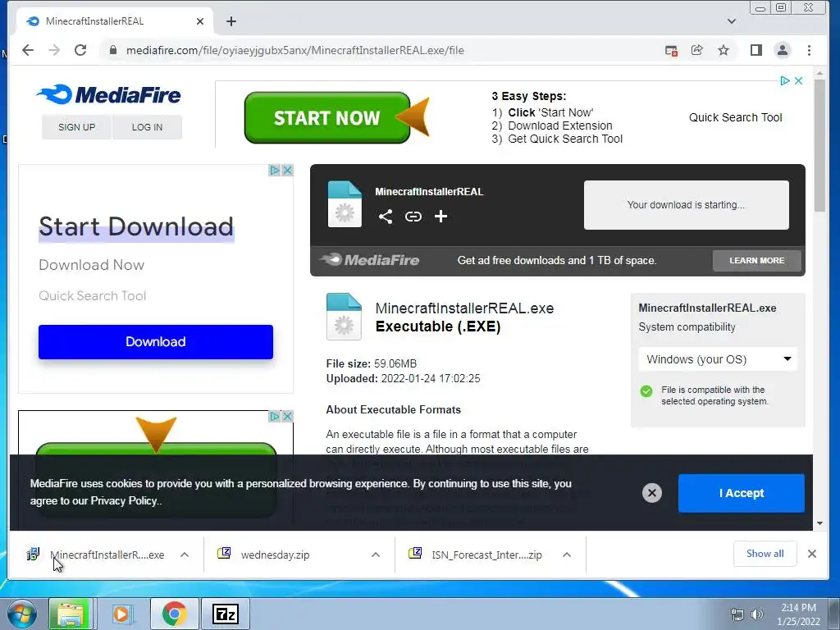Open 7-Zip from taskbar
840x630 pixels.
[x=226, y=614]
